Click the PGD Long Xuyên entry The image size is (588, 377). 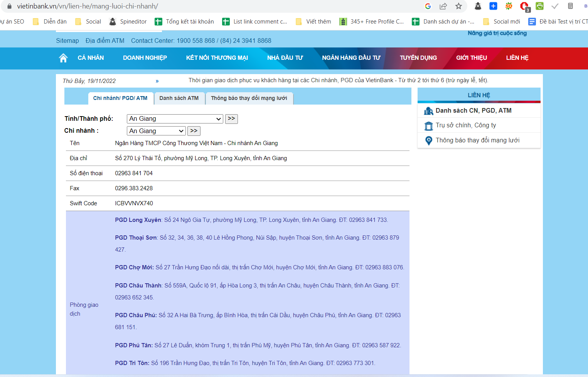251,220
